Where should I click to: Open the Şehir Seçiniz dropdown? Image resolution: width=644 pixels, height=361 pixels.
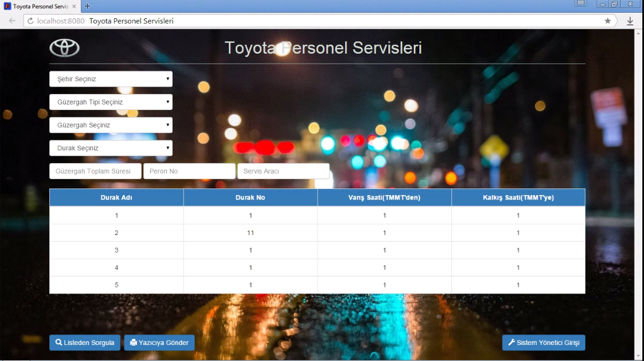111,79
